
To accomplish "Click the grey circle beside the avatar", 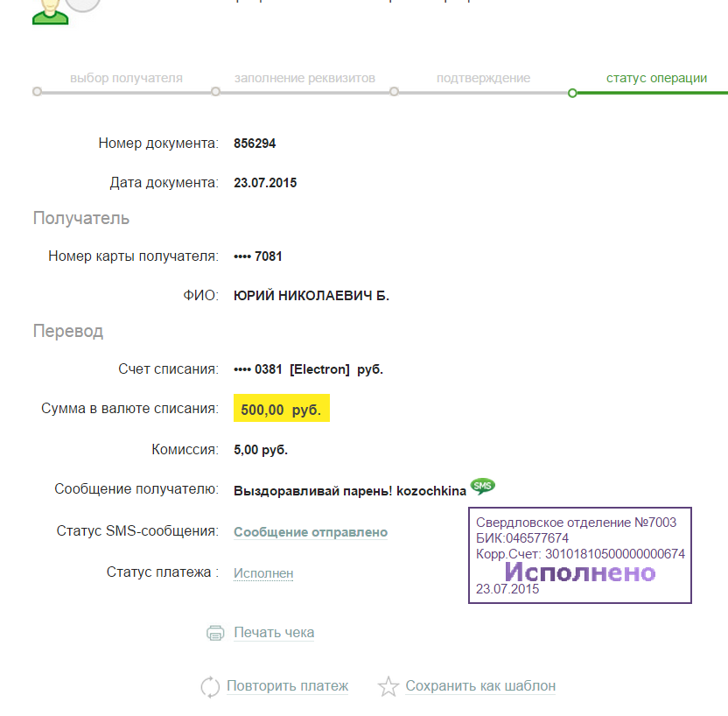I will point(84,5).
